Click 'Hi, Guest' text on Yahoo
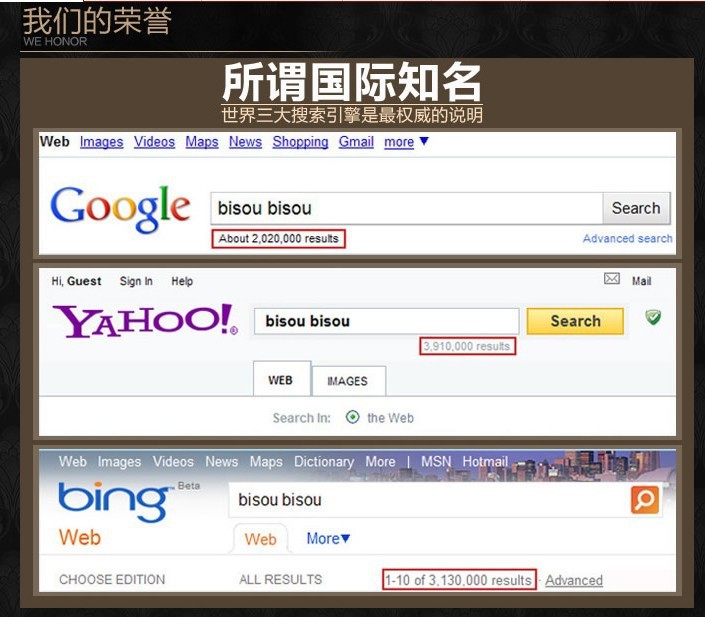The image size is (705, 617). (x=76, y=281)
